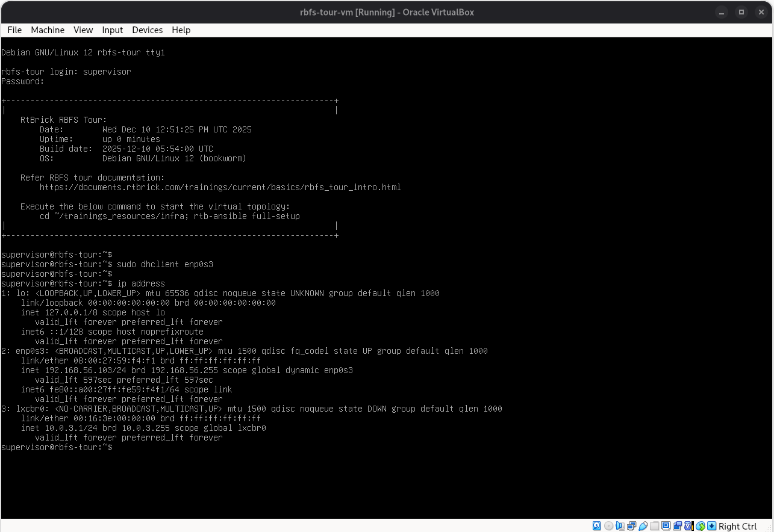Click the keyboard capture down-arrow icon
The width and height of the screenshot is (774, 532).
(711, 526)
